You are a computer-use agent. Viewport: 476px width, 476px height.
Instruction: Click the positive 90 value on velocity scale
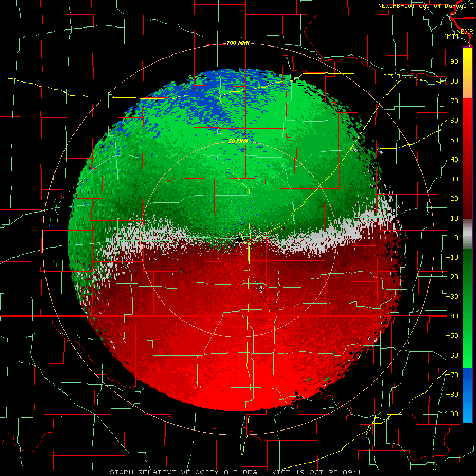(454, 62)
